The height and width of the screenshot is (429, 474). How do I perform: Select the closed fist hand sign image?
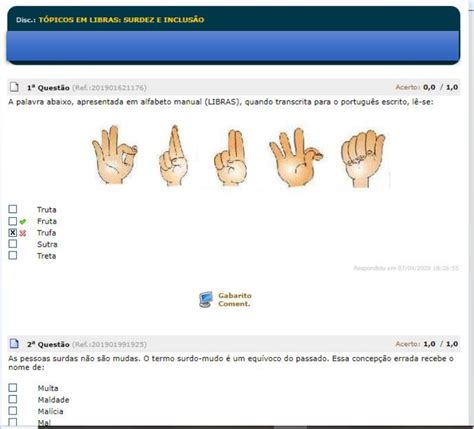click(363, 159)
